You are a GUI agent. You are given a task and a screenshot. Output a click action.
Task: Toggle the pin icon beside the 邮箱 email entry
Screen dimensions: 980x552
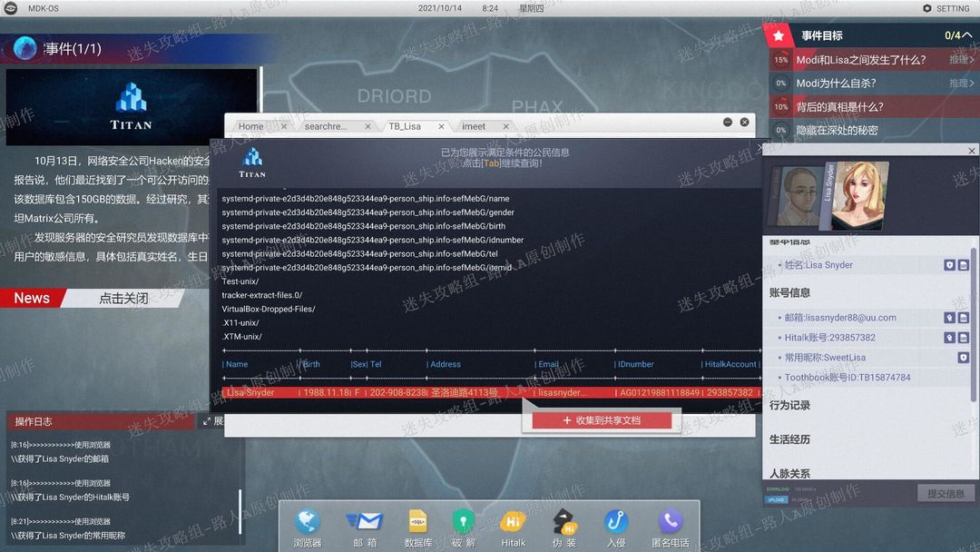[x=949, y=318]
